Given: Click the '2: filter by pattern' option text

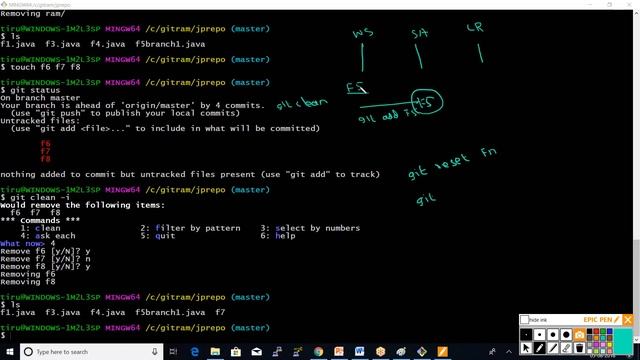Looking at the screenshot, I should 191,228.
